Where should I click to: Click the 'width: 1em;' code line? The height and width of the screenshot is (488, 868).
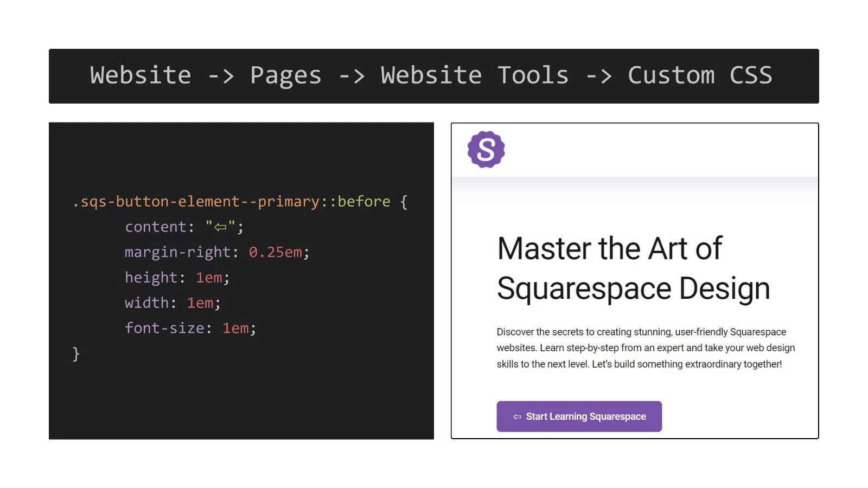coord(173,303)
